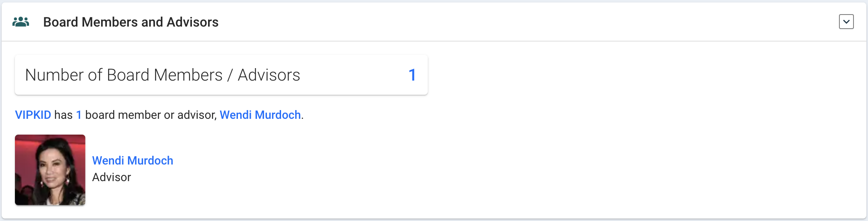Screen dimensions: 868x221
Task: Open Wendi Murdoch link in the summary sentence
Action: point(260,115)
